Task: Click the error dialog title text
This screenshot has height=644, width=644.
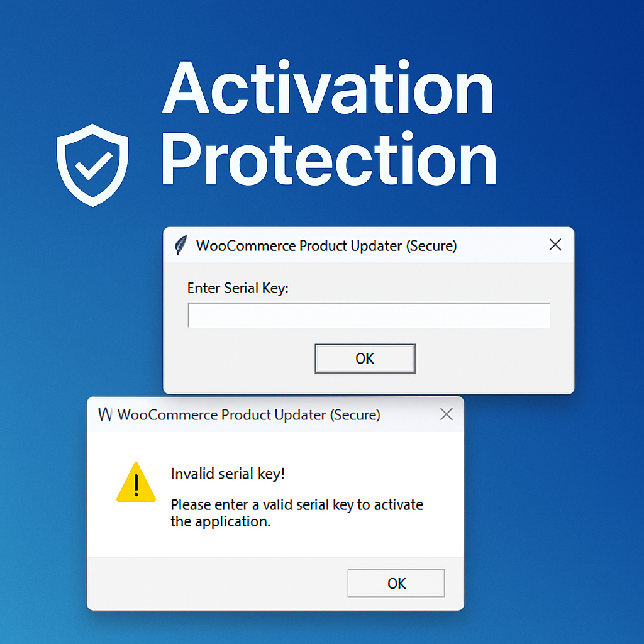Action: coord(249,415)
